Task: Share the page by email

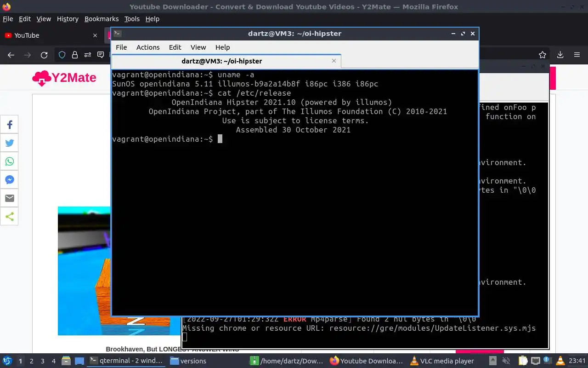Action: [x=9, y=198]
